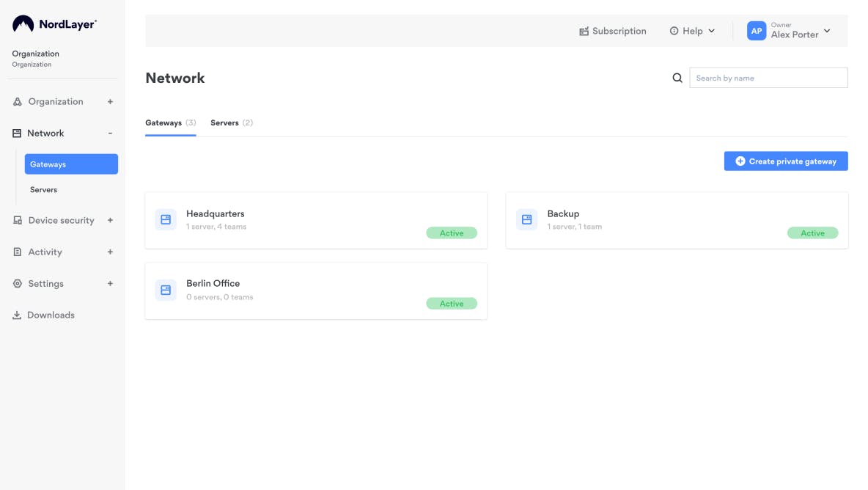Select the Gateways tab
The height and width of the screenshot is (490, 868).
tap(170, 122)
